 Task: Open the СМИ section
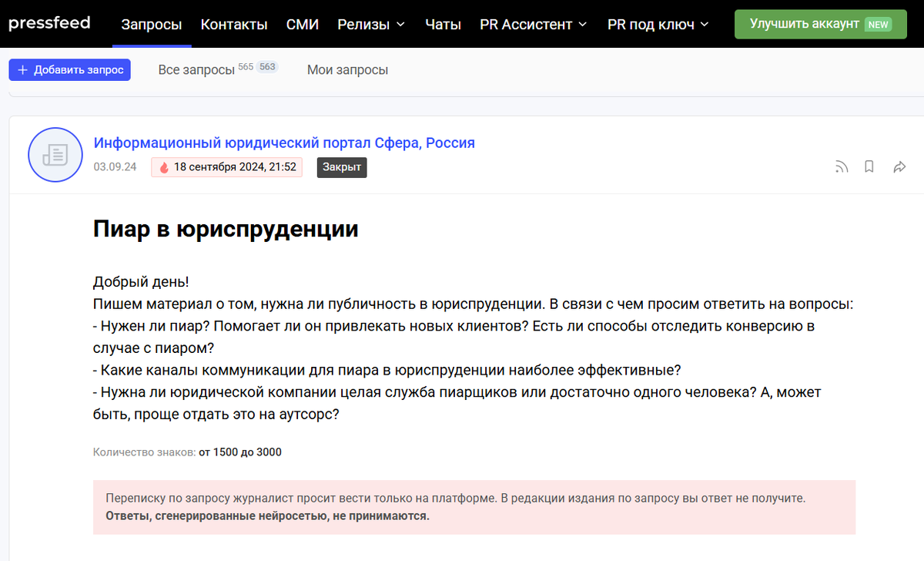pyautogui.click(x=303, y=24)
